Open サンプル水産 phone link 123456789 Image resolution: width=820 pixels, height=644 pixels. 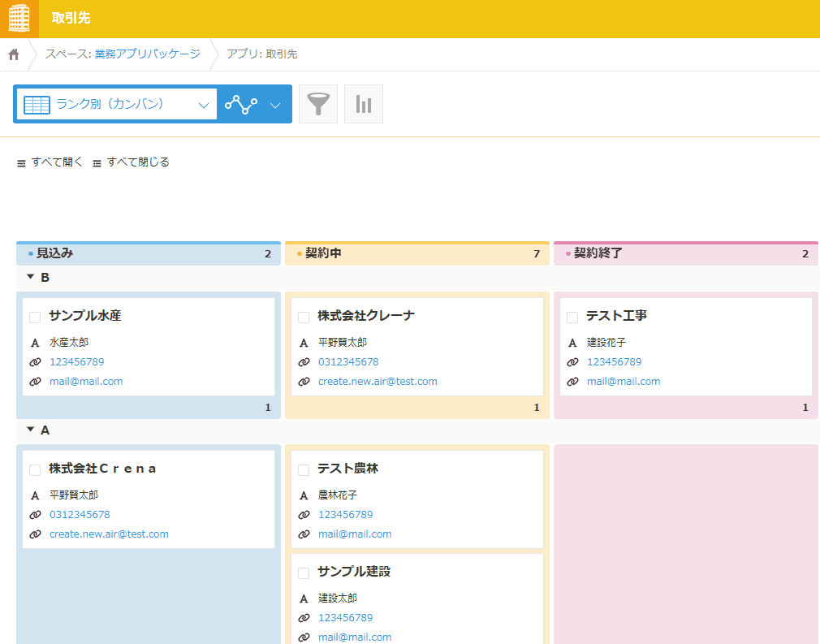click(77, 362)
